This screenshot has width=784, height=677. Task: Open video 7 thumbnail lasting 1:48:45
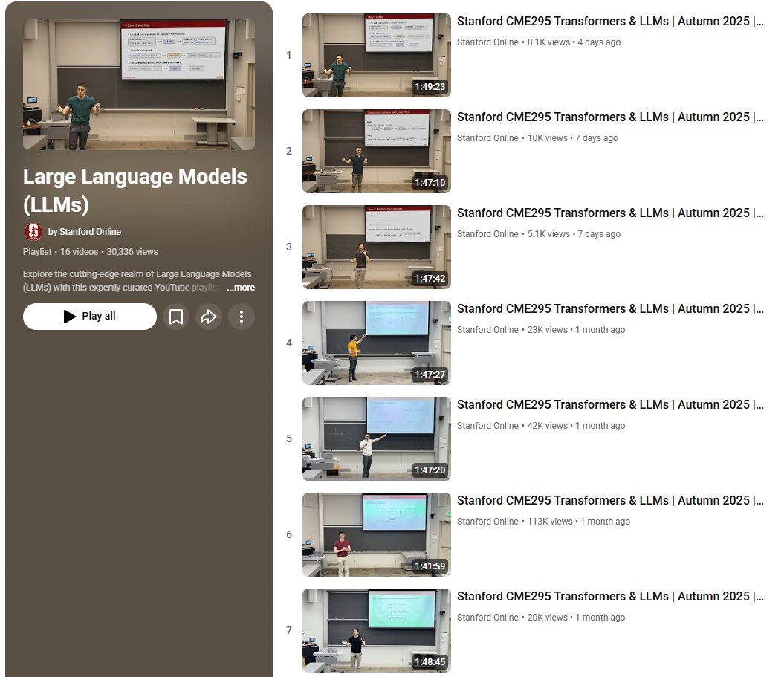(x=377, y=630)
